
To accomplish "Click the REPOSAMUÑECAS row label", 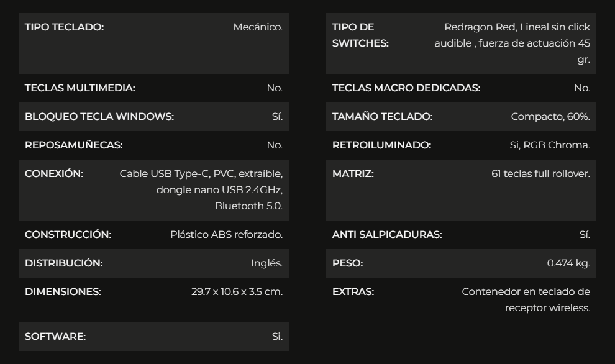I will pyautogui.click(x=74, y=145).
